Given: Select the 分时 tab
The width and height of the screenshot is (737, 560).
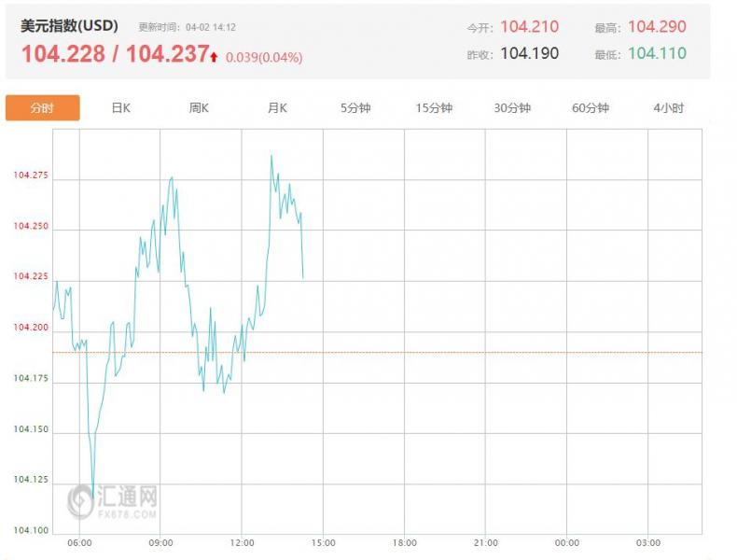Looking at the screenshot, I should tap(42, 108).
